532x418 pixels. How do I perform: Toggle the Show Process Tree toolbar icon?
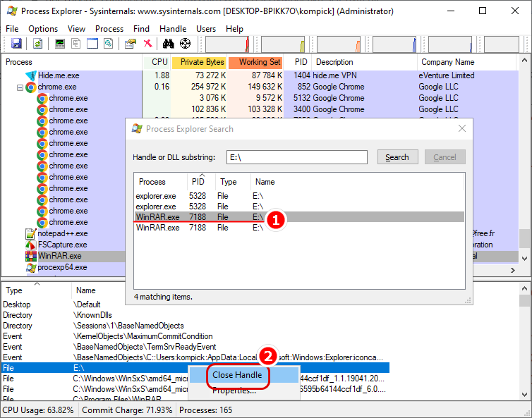76,44
